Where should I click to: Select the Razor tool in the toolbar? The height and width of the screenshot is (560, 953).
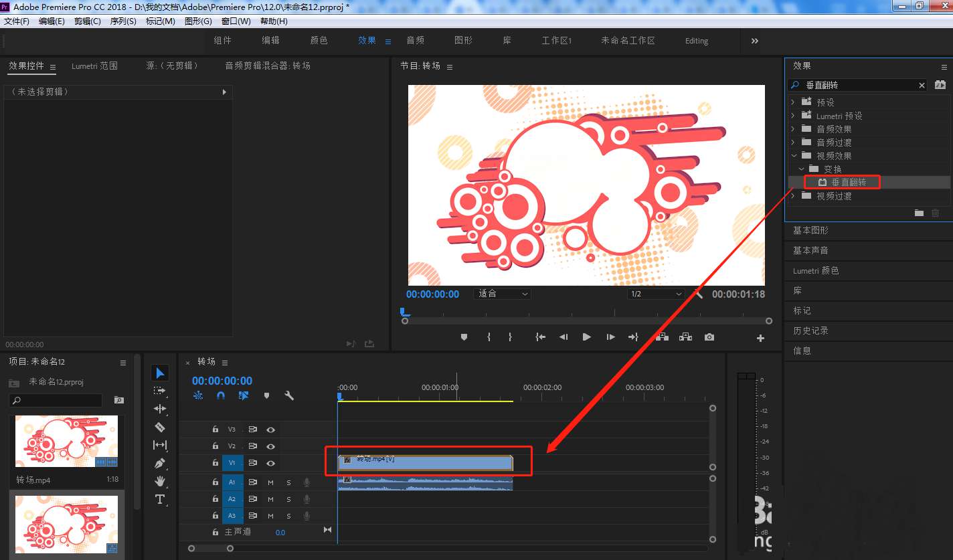click(160, 427)
